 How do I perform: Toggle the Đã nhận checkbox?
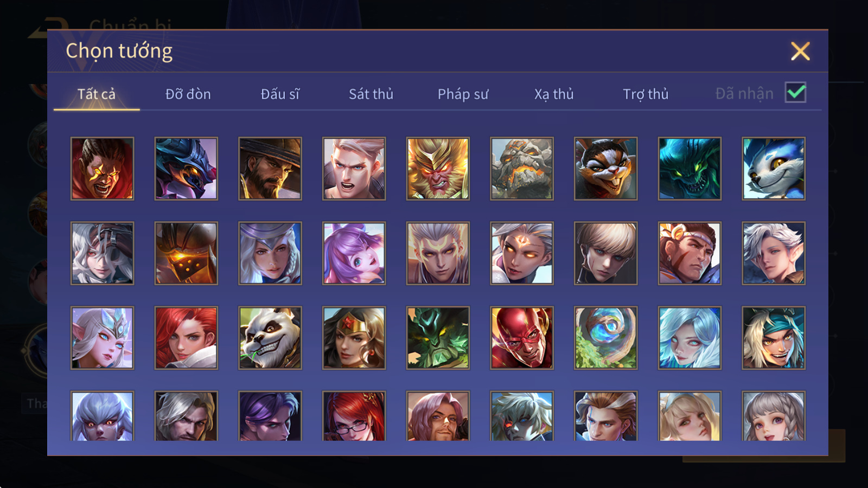click(x=795, y=93)
